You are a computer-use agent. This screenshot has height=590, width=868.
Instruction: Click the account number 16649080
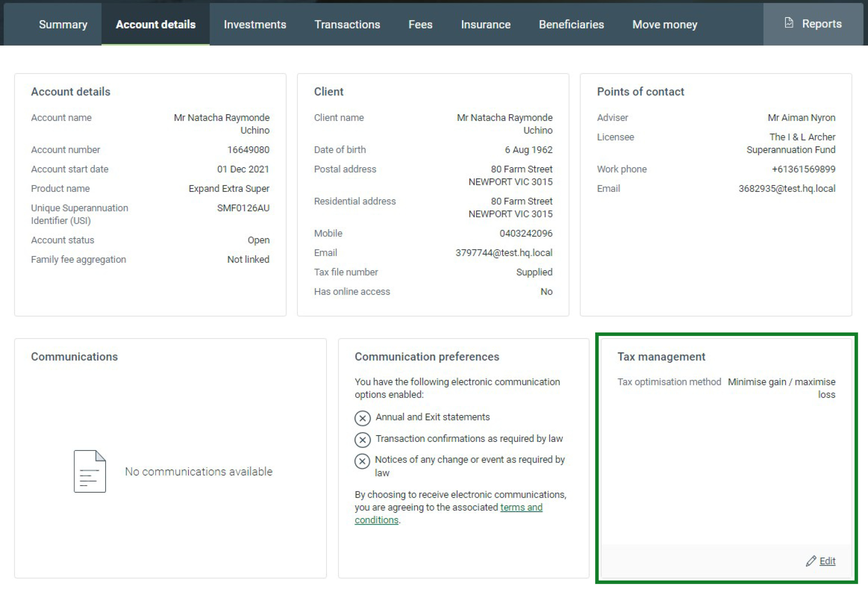click(x=248, y=149)
